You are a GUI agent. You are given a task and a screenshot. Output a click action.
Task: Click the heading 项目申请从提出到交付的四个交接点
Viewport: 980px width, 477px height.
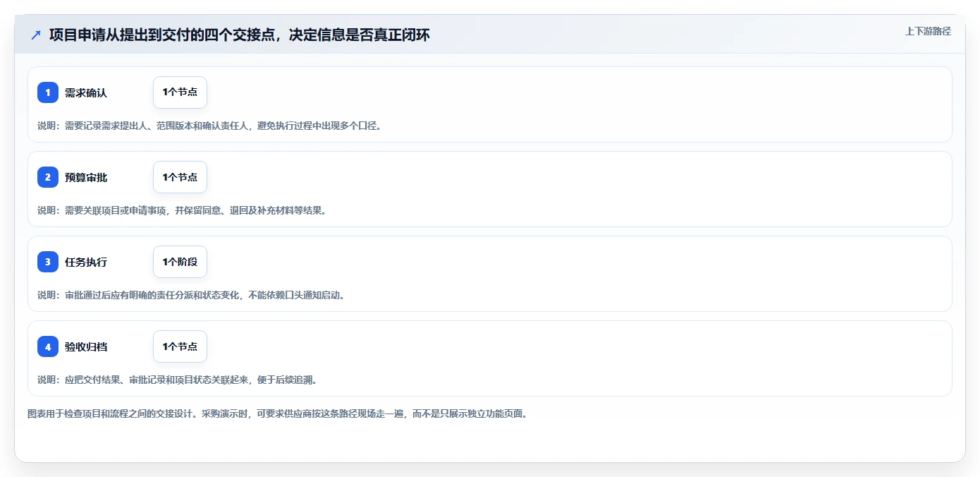point(240,35)
